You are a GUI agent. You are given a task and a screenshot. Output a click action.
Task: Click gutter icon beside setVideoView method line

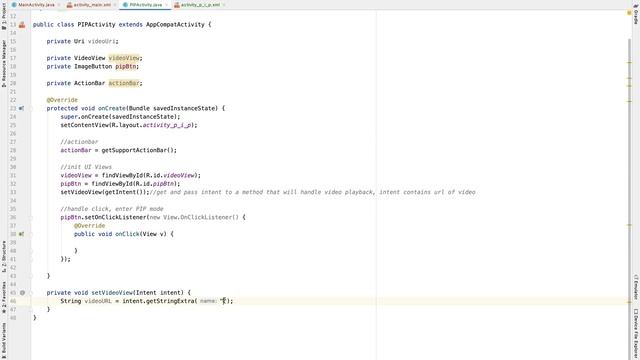pos(22,293)
